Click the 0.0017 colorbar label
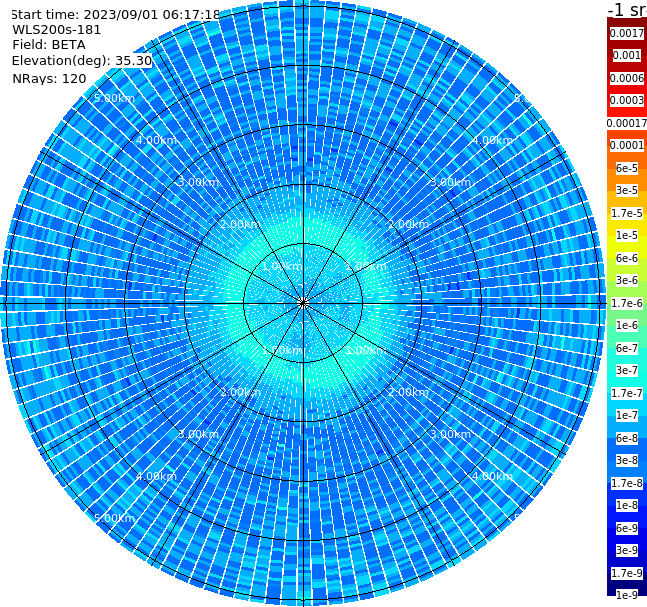This screenshot has width=647, height=607. [x=627, y=33]
